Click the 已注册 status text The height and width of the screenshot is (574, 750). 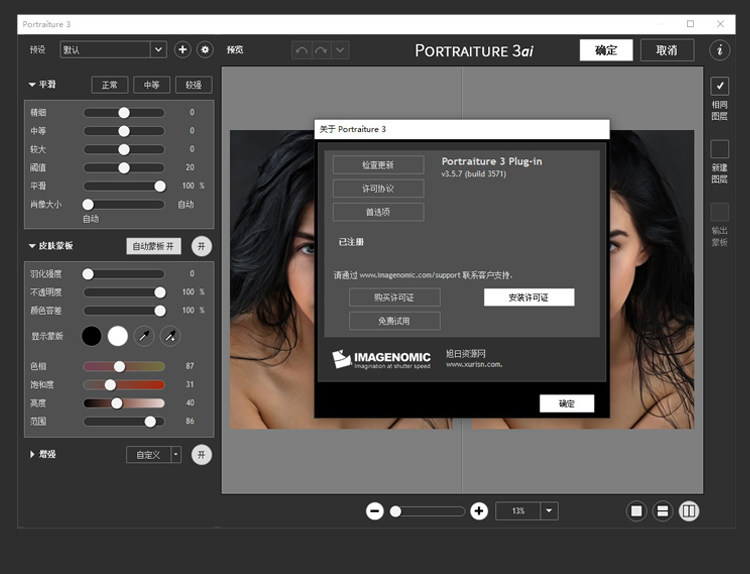[351, 242]
